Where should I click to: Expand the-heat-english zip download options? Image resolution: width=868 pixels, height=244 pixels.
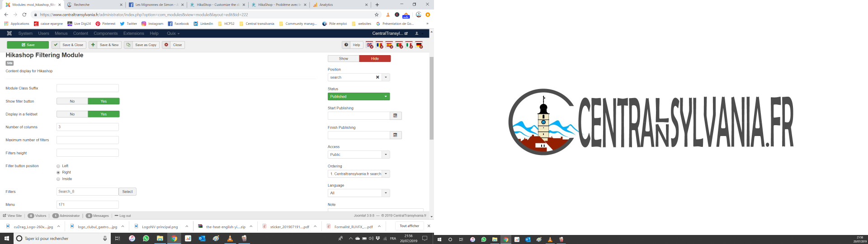pos(251,226)
